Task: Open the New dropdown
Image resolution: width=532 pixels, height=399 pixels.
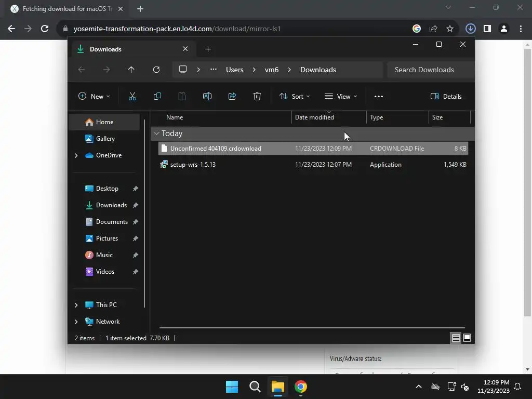Action: click(x=94, y=96)
